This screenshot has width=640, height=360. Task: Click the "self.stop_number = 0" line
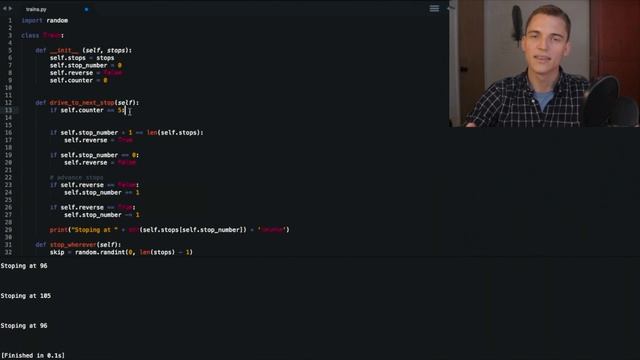click(86, 65)
